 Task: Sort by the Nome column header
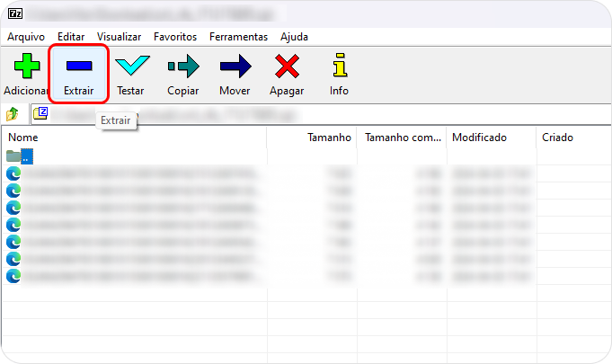(134, 138)
